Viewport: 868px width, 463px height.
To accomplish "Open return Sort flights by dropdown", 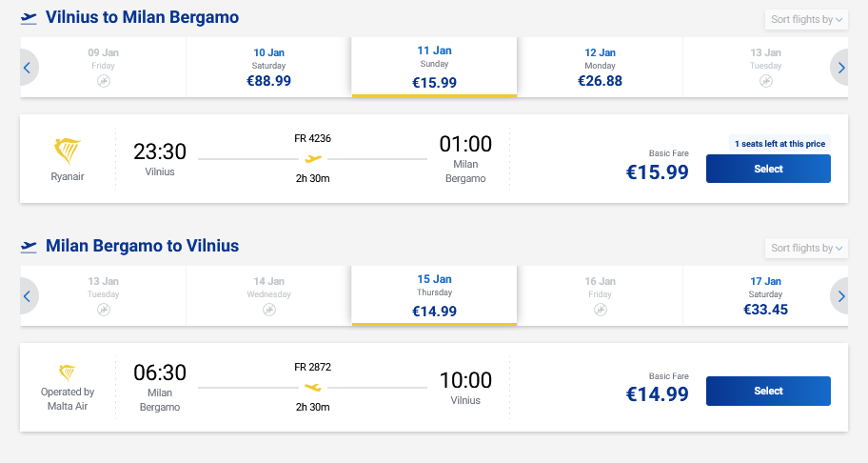I will tap(805, 248).
